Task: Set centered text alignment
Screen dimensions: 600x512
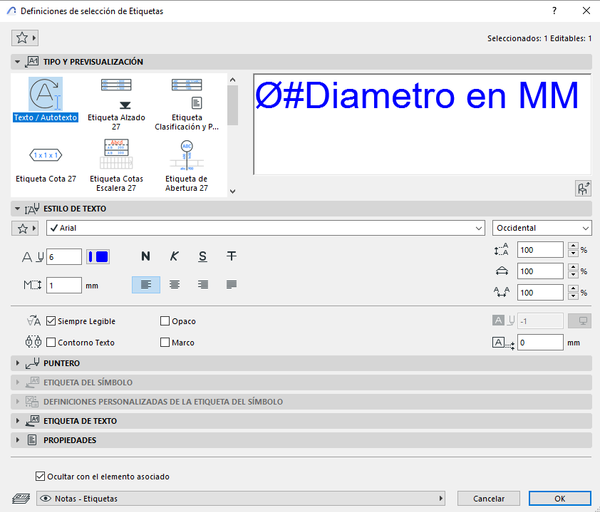Action: point(174,285)
